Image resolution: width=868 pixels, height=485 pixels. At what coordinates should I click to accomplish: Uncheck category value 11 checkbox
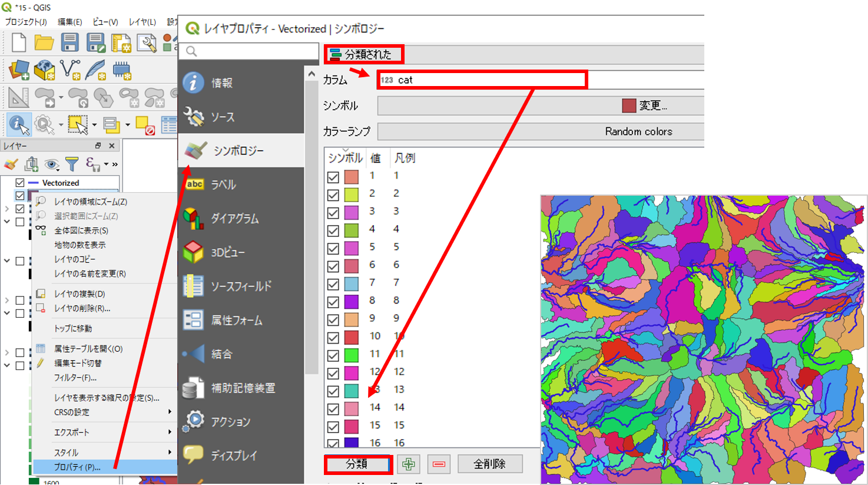(x=333, y=355)
